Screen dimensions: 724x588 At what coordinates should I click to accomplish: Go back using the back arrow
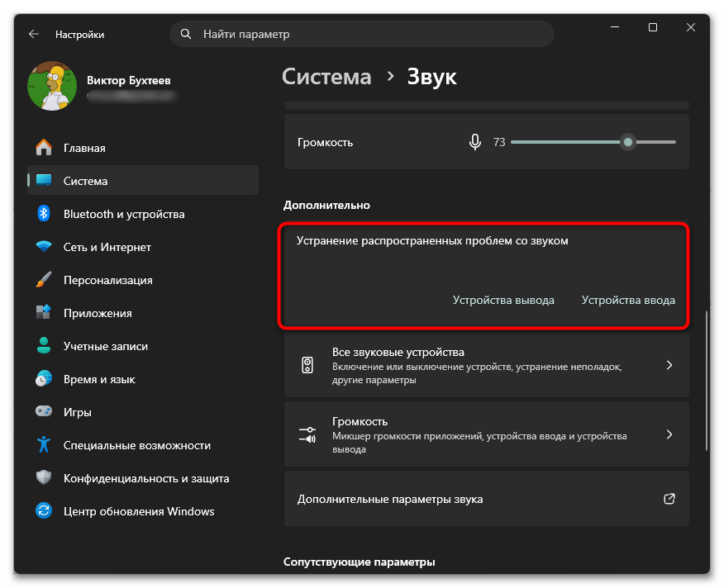click(x=34, y=34)
